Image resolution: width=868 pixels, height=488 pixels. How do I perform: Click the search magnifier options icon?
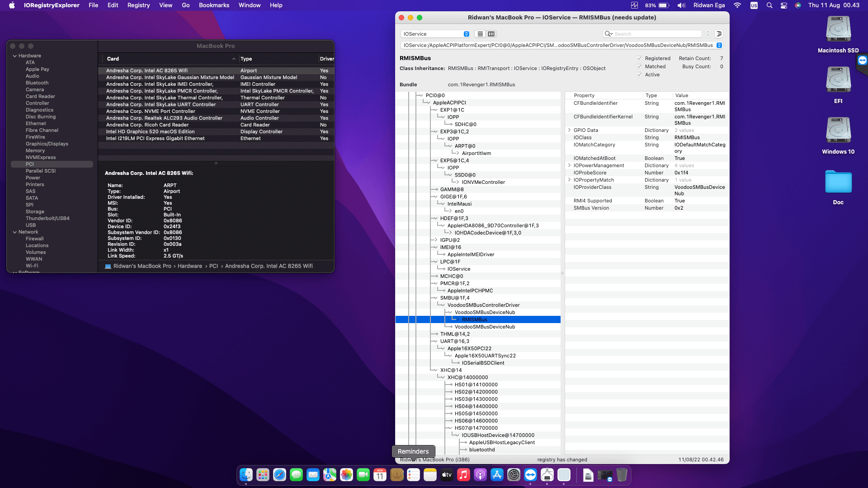coord(609,34)
